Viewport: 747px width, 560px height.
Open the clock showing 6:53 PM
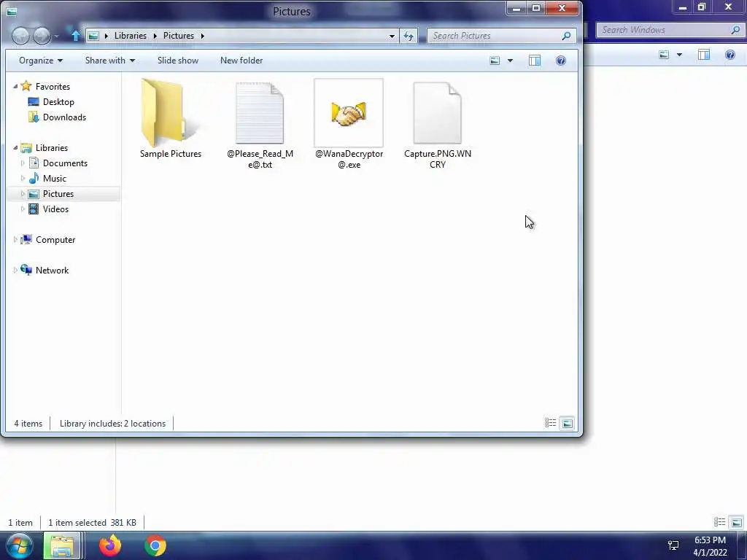pyautogui.click(x=710, y=546)
